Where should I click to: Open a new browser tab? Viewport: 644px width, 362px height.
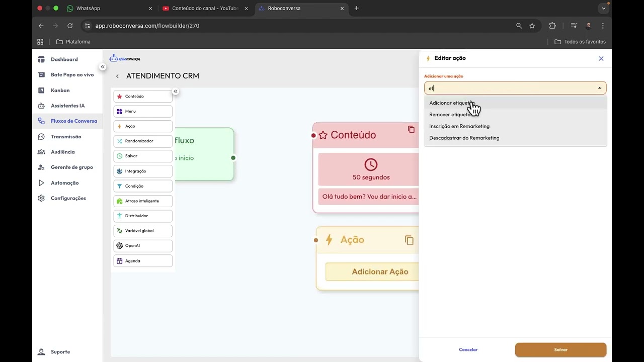pyautogui.click(x=357, y=9)
